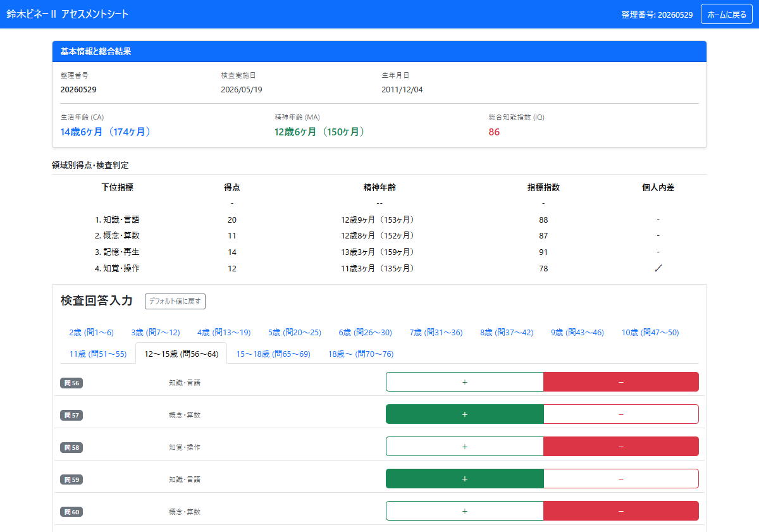Click the 問56 badge

point(71,383)
